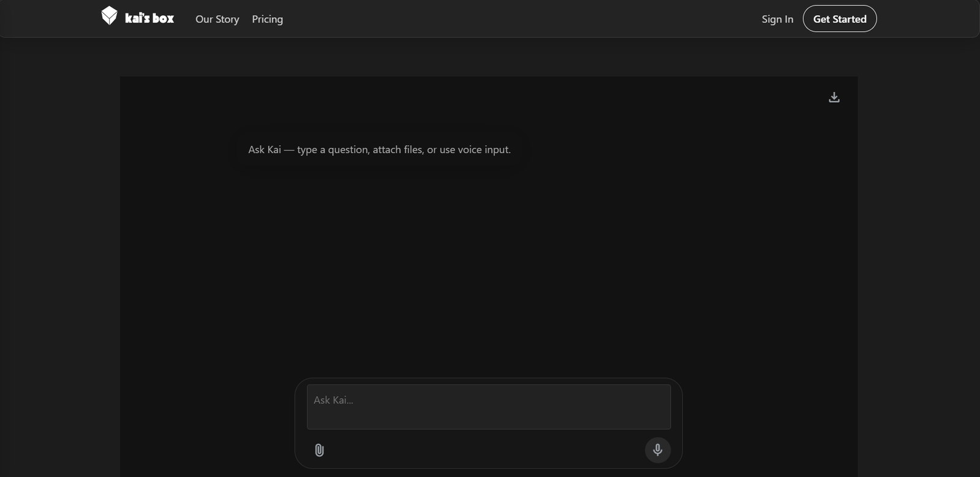Click the Ask Kai welcome message bubble
The image size is (980, 477).
coord(379,149)
